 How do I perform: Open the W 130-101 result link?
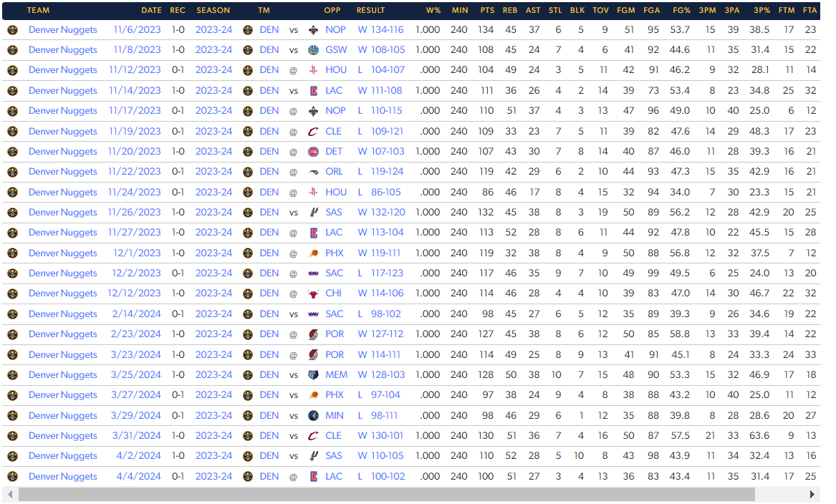pos(380,436)
